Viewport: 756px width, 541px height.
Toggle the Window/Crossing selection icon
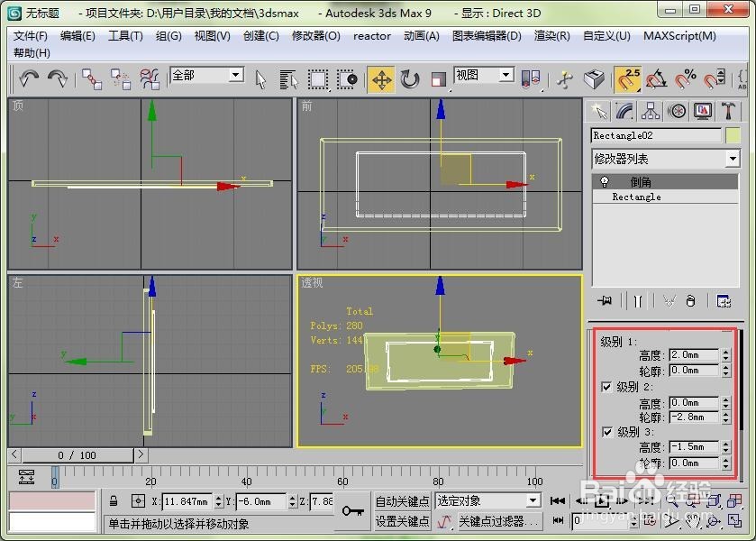(x=347, y=79)
